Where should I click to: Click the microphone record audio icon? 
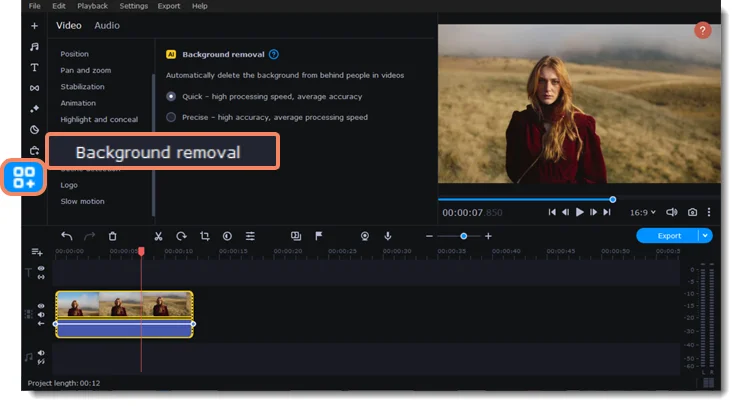pos(387,236)
